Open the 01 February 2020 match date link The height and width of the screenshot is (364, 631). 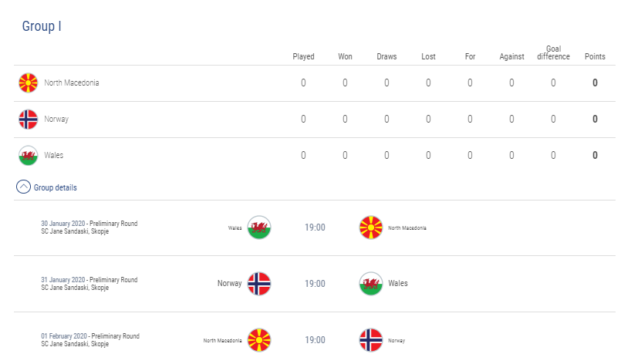pos(64,335)
